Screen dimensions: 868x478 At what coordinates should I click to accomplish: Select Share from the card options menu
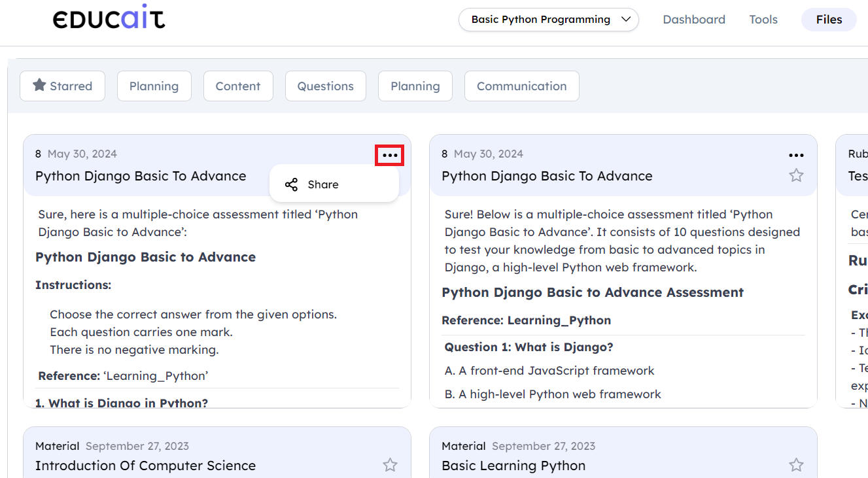[x=323, y=184]
